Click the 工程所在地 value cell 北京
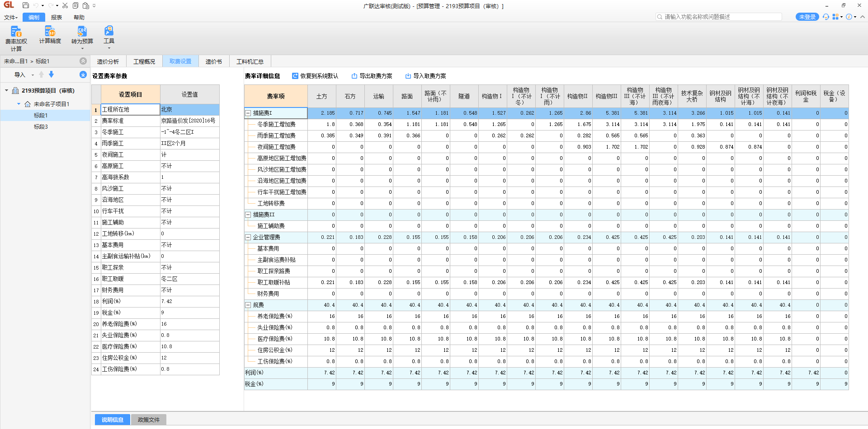Viewport: 868px width, 429px height. click(x=190, y=109)
